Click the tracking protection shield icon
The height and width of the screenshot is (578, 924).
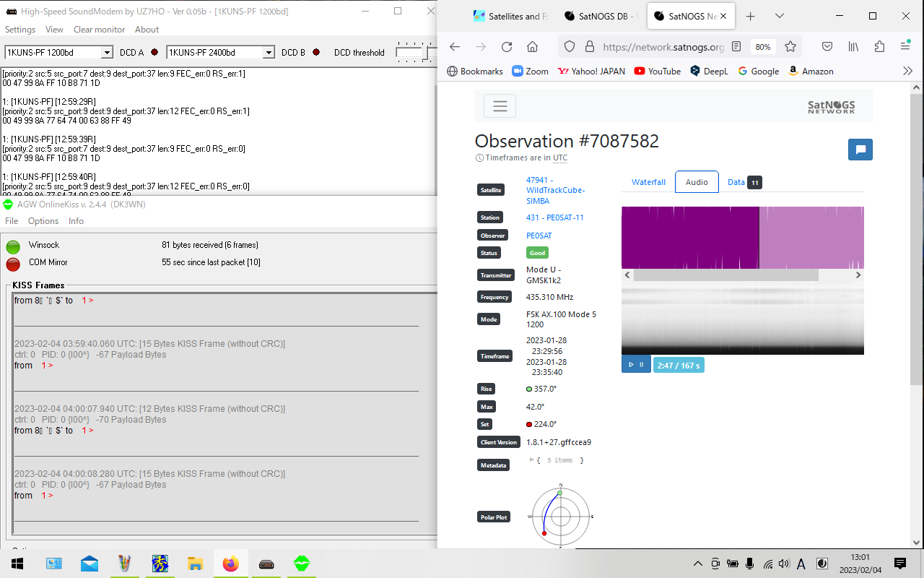[570, 46]
